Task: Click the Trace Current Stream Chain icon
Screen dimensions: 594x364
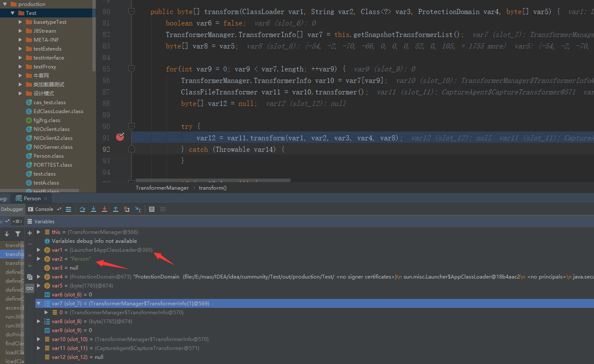Action: pyautogui.click(x=163, y=209)
